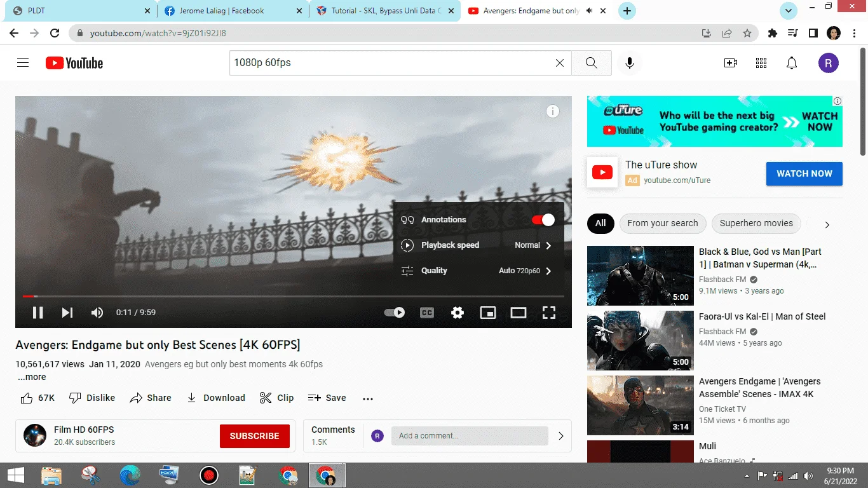Open the Chrome extensions puzzle menu
868x488 pixels.
pos(773,33)
